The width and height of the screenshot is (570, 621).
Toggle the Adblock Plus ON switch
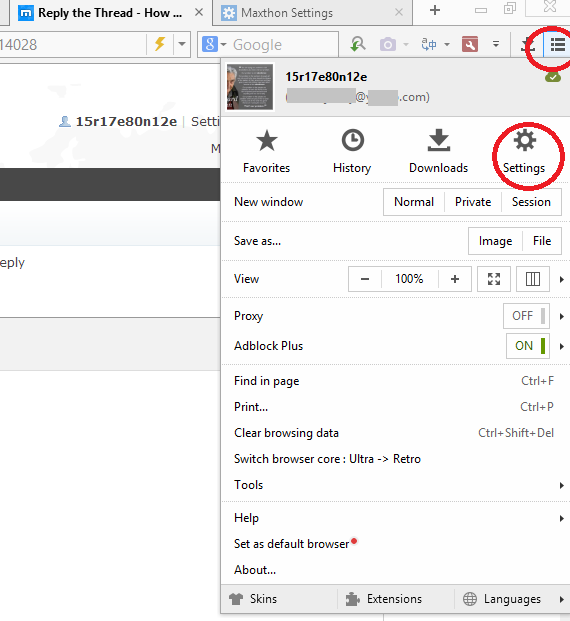click(x=528, y=346)
